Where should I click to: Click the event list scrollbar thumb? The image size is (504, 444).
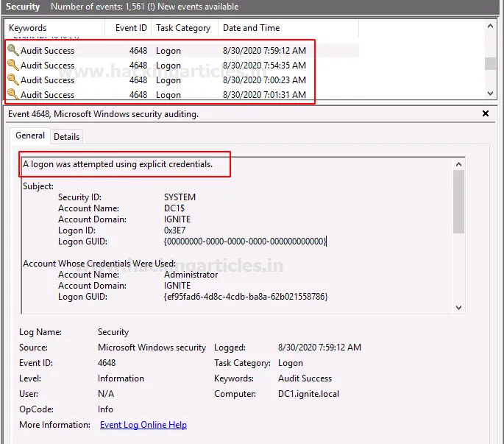[x=490, y=63]
